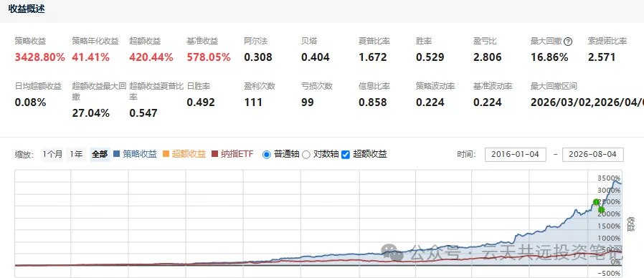The height and width of the screenshot is (278, 644).
Task: Click the 3500% y-axis label
Action: coord(609,178)
